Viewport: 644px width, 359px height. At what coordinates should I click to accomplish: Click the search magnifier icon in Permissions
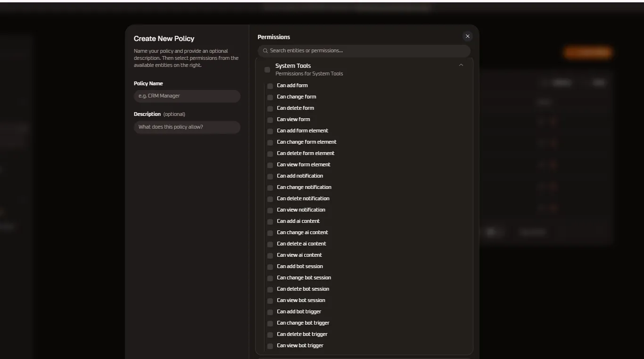point(265,51)
